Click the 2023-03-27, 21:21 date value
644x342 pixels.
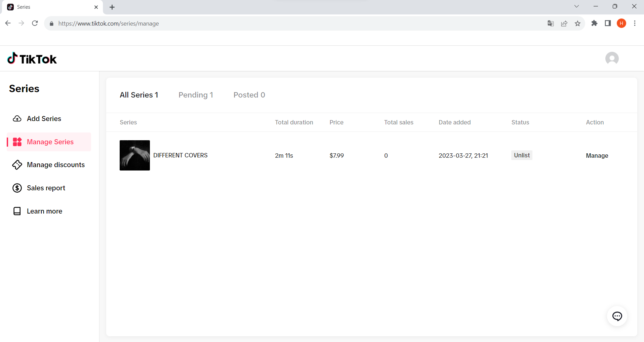click(x=463, y=155)
